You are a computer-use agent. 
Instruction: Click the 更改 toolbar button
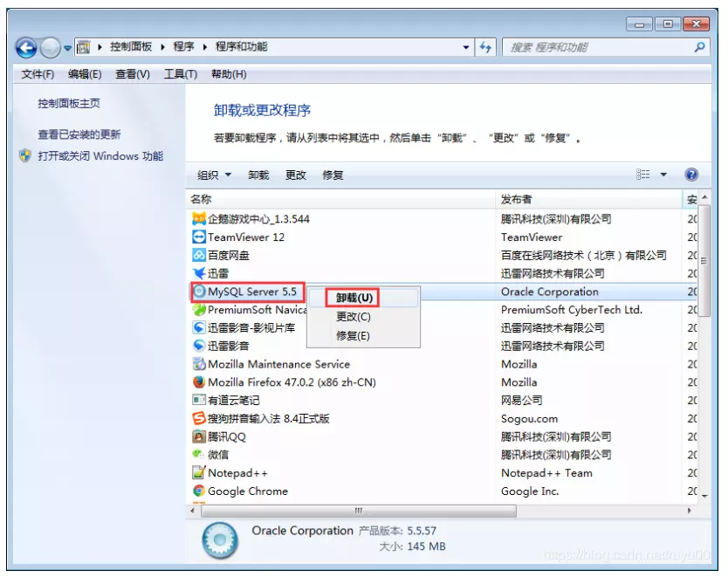coord(295,175)
